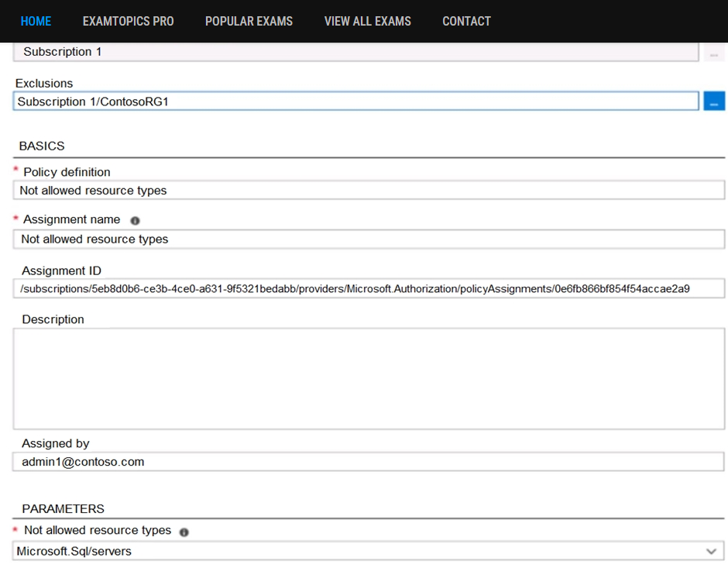This screenshot has height=568, width=728.
Task: Select the Subscription 1 scope field
Action: click(x=355, y=52)
